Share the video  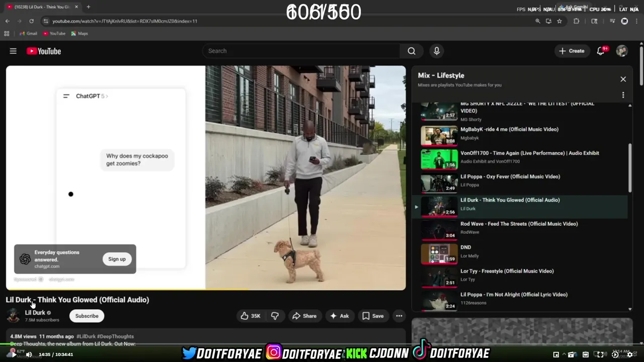(304, 316)
